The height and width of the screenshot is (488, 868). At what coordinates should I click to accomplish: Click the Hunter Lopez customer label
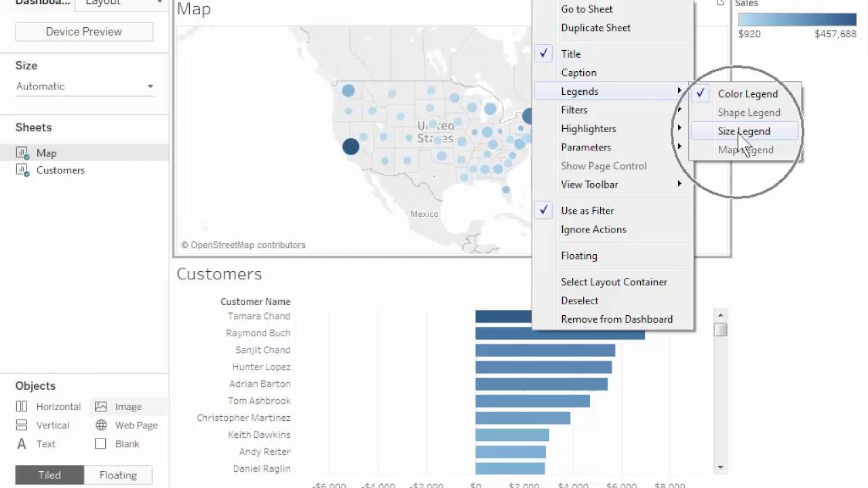261,367
